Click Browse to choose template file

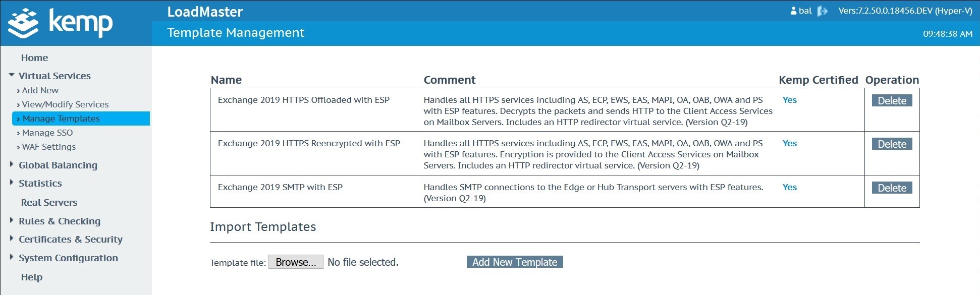coord(296,262)
